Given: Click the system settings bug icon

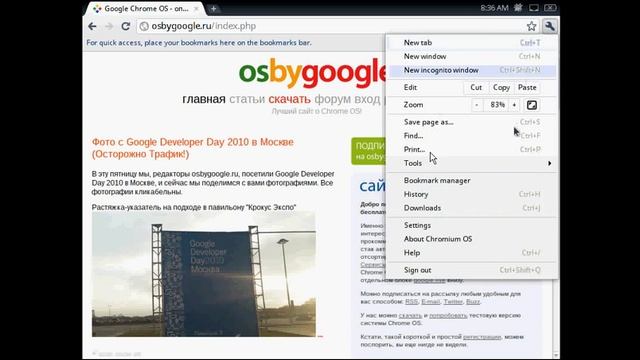Looking at the screenshot, I should tap(518, 8).
